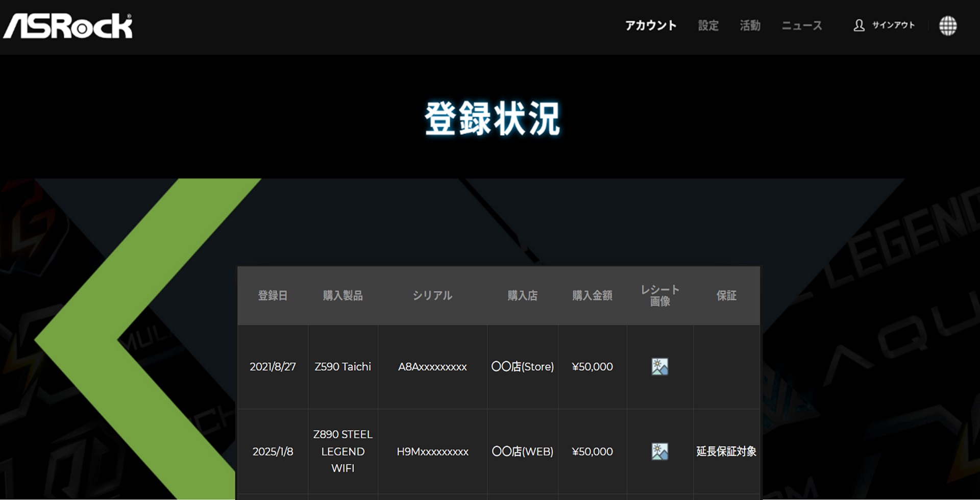
Task: Click the シリアル column header
Action: click(x=432, y=295)
